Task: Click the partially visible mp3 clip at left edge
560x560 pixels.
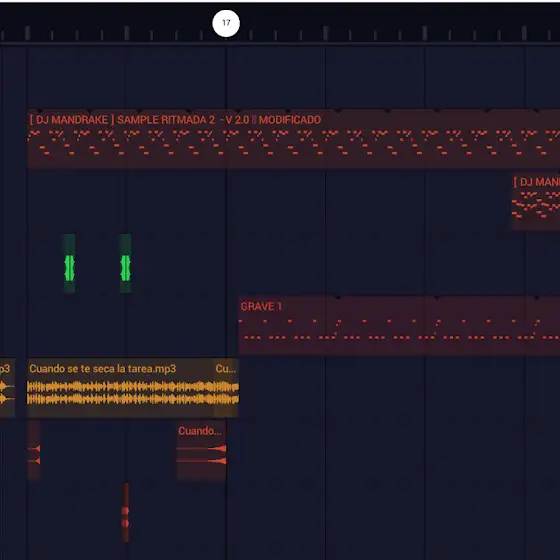Action: coord(7,388)
